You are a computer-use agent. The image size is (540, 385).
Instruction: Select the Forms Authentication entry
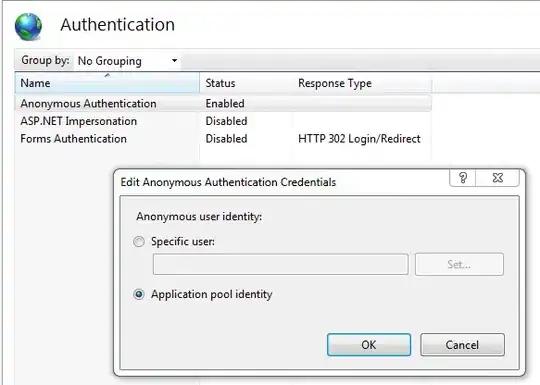click(x=73, y=139)
